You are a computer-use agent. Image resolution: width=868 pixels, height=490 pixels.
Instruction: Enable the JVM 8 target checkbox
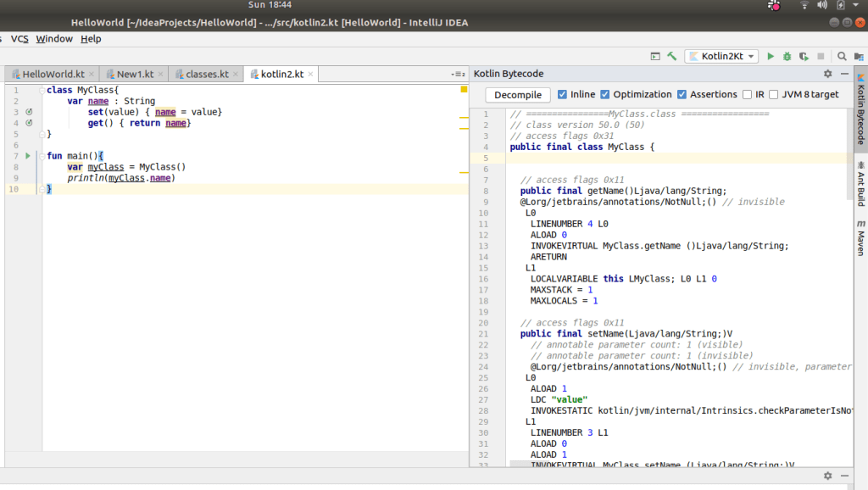tap(773, 95)
